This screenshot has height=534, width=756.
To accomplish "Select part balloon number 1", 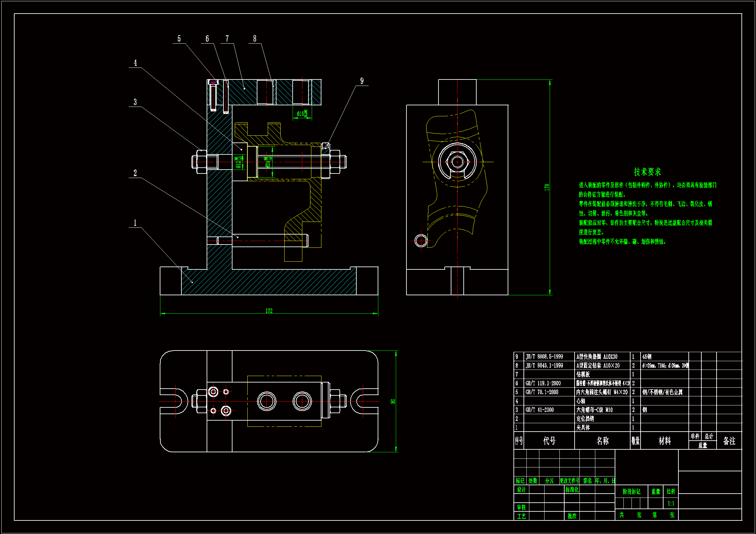I will pyautogui.click(x=135, y=223).
